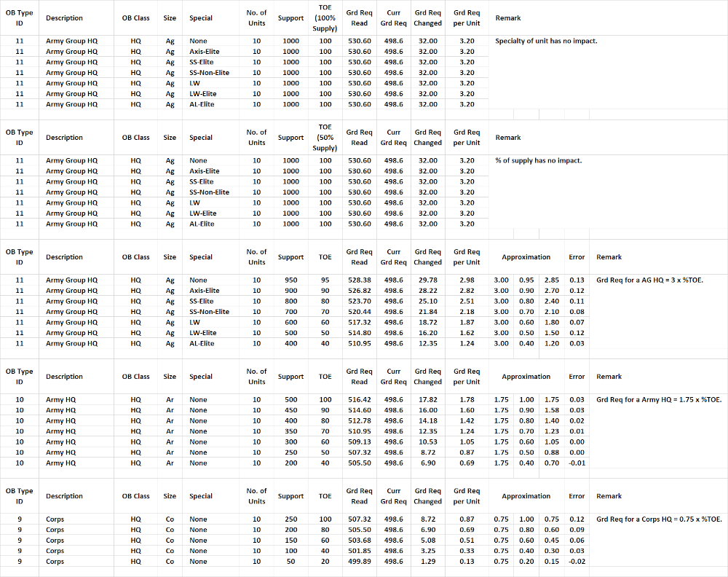This screenshot has width=728, height=577.
Task: Click Grd Req Changed value 14.18
Action: pyautogui.click(x=427, y=421)
